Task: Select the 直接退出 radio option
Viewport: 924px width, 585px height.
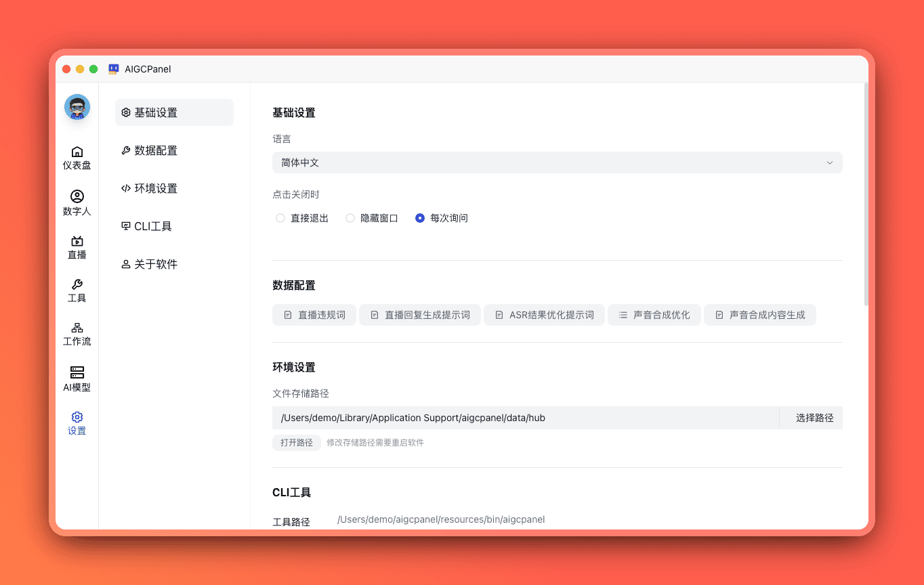Action: (x=302, y=218)
